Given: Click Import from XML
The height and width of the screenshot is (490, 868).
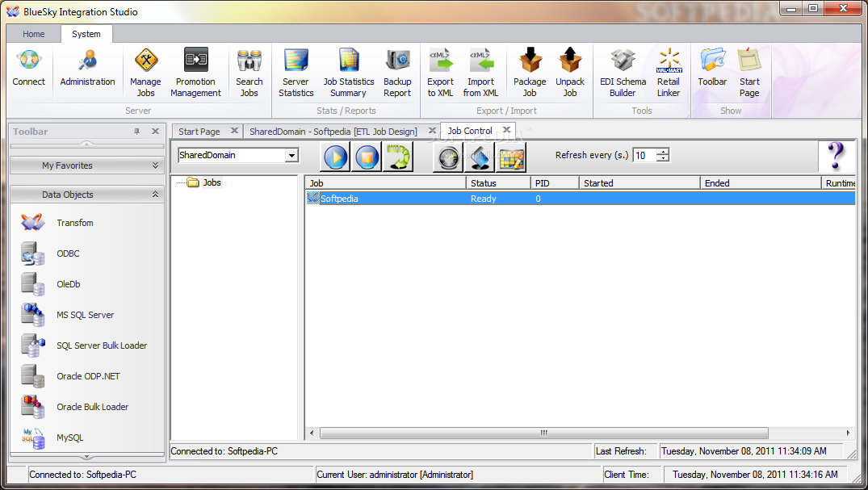Looking at the screenshot, I should point(480,73).
